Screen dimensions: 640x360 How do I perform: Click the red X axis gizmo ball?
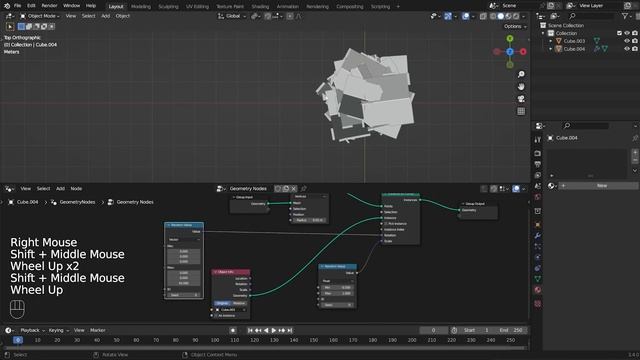point(523,52)
